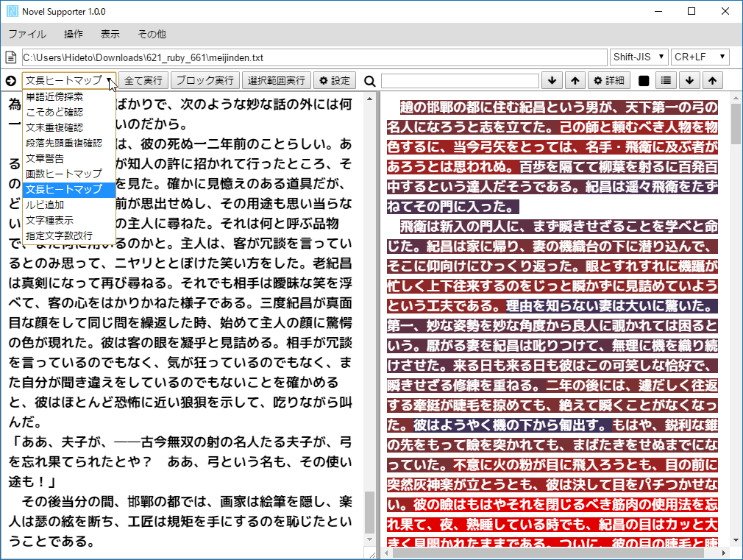The image size is (743, 560).
Task: Click the far-right down navigation arrow
Action: [x=689, y=80]
